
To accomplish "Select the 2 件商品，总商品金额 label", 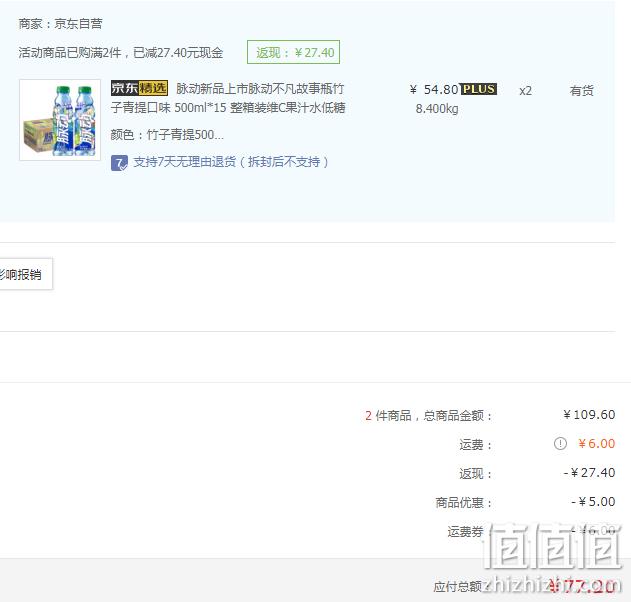I will (x=429, y=415).
